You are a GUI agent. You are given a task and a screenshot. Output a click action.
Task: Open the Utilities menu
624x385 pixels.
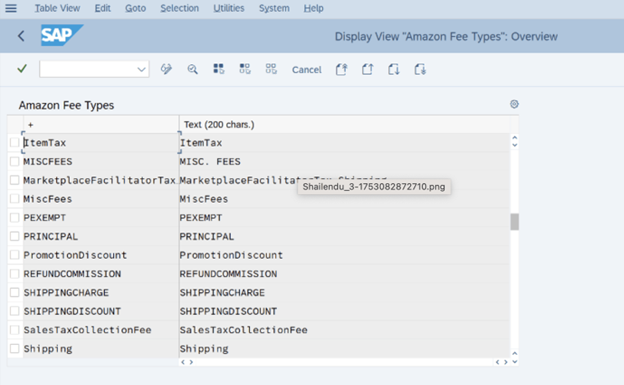(x=229, y=8)
